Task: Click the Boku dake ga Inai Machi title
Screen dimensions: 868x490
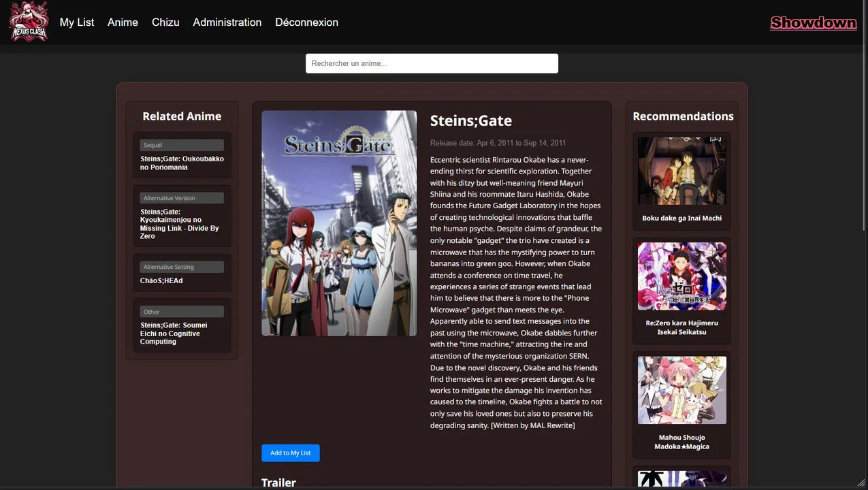Action: tap(682, 218)
